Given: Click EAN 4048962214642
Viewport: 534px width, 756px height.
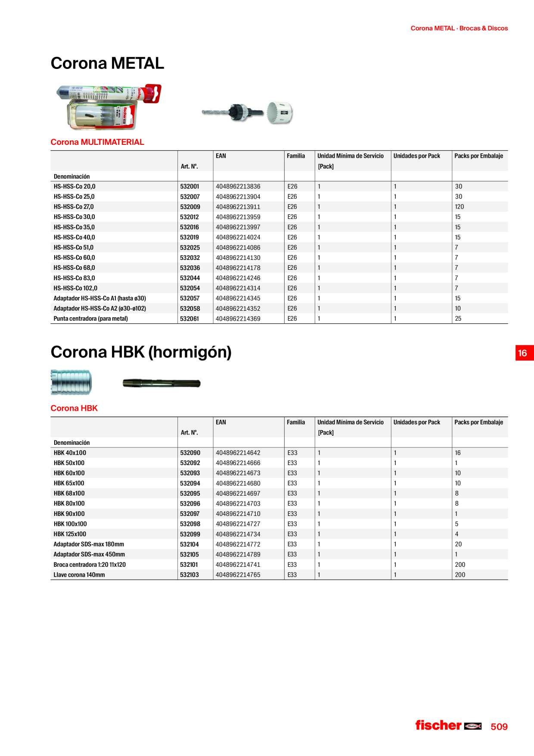Looking at the screenshot, I should (238, 453).
